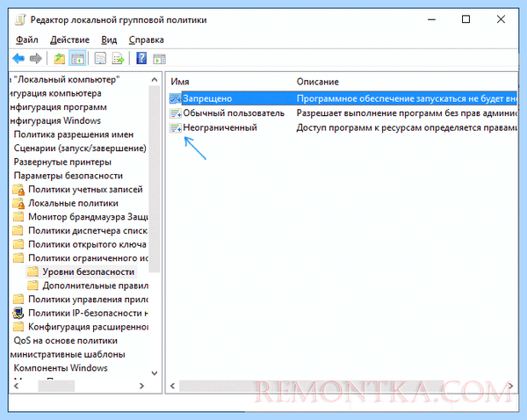Select the Запрещено security level
The height and width of the screenshot is (420, 527).
[207, 98]
